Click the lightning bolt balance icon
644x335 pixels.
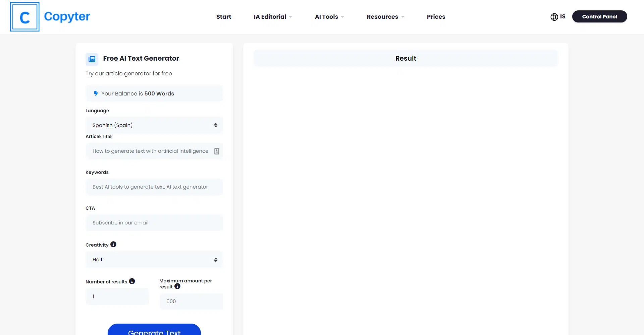96,93
